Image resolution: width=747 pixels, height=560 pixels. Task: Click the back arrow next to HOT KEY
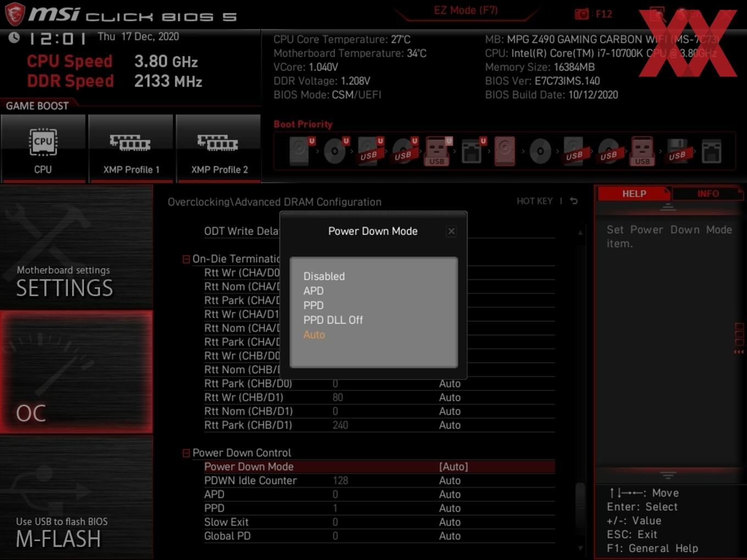tap(573, 201)
